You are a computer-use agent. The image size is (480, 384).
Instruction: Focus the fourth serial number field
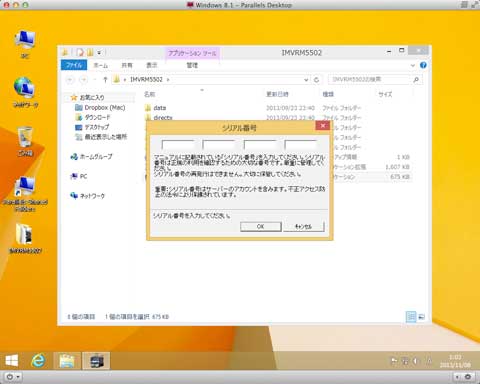pyautogui.click(x=301, y=145)
